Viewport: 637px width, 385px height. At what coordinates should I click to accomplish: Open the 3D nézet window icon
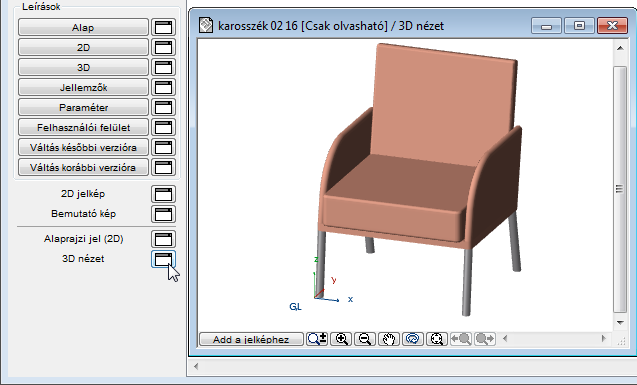tap(164, 259)
